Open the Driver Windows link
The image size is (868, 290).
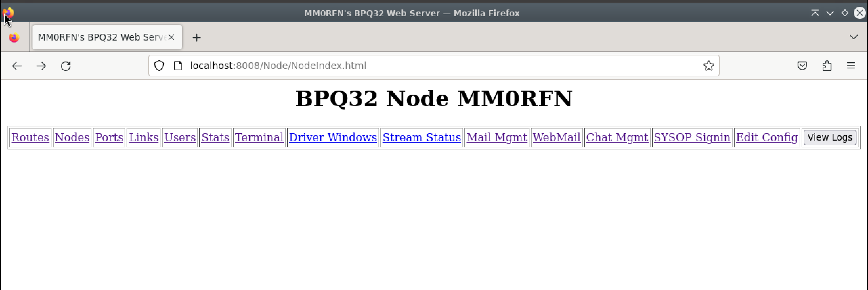coord(333,138)
